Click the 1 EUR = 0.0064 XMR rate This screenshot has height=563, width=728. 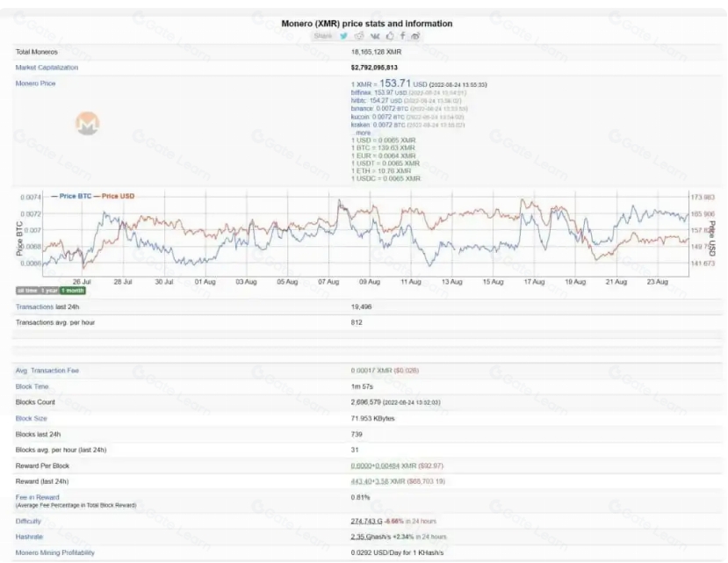(x=384, y=155)
